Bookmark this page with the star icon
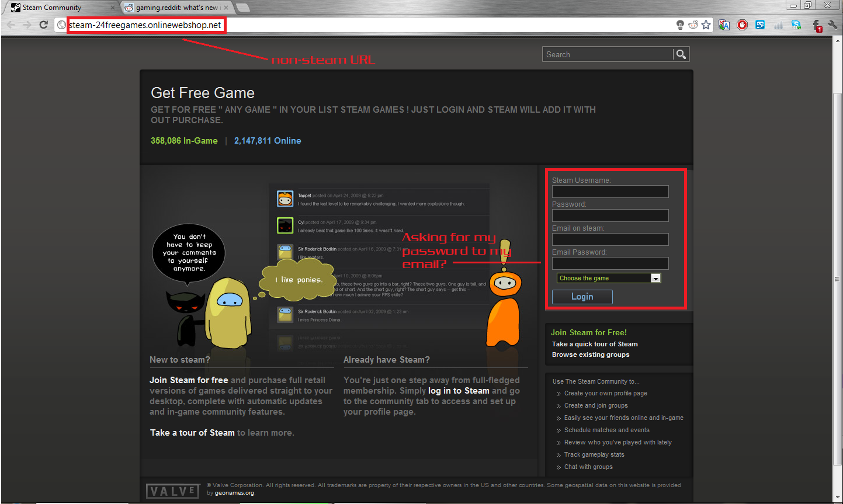The height and width of the screenshot is (504, 843). 706,25
